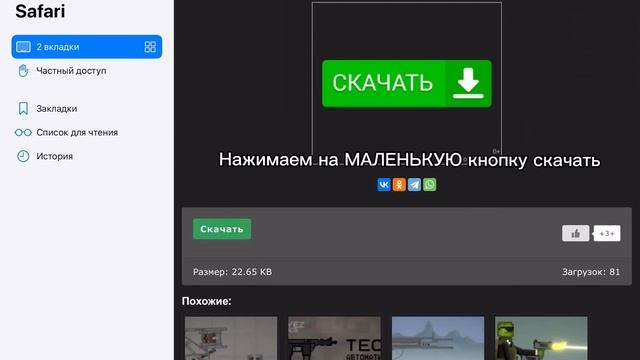This screenshot has height=360, width=640.
Task: Click the large green СКАЧАТЬ banner
Action: (x=407, y=84)
